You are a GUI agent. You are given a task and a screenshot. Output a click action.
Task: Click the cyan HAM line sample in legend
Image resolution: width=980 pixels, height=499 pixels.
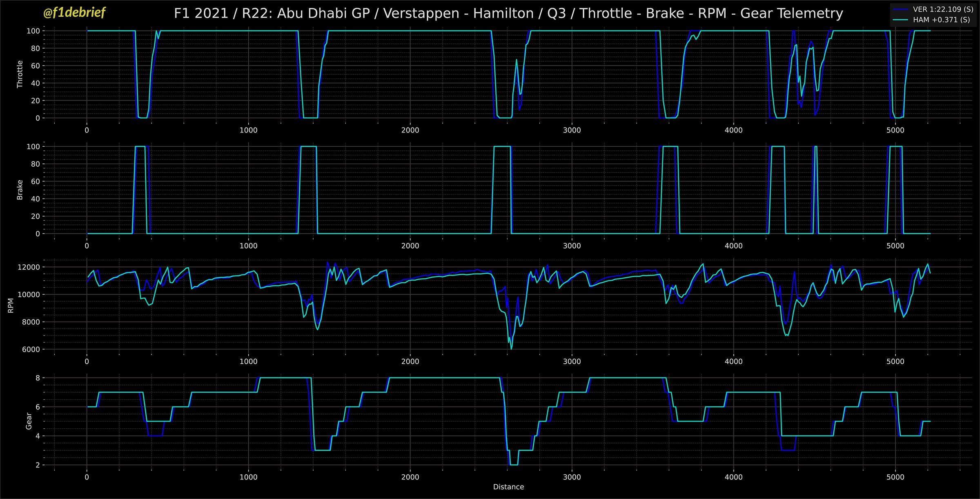[901, 20]
